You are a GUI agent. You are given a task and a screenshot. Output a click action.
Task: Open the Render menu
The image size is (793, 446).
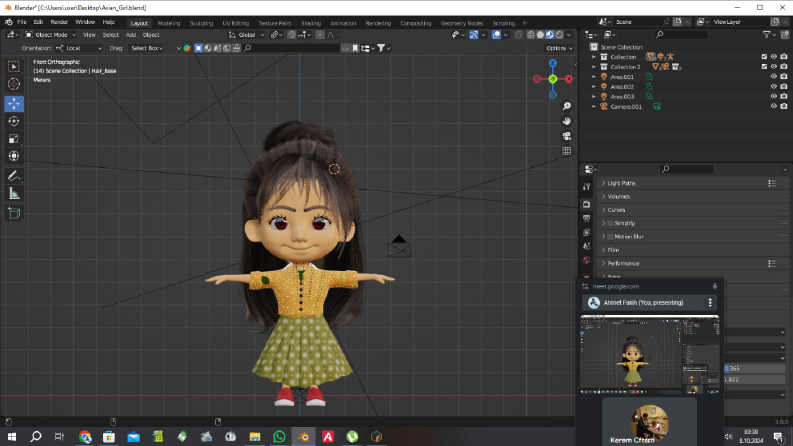pos(59,22)
